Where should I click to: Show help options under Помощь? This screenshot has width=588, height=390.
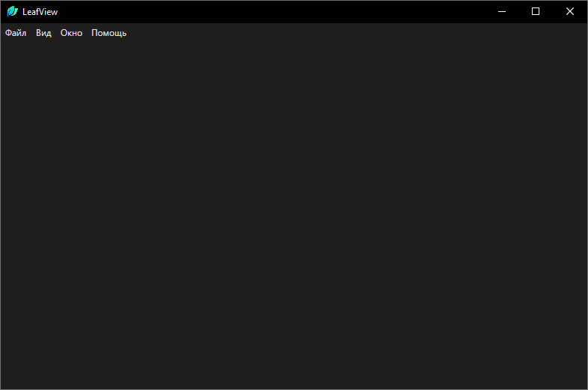click(108, 33)
